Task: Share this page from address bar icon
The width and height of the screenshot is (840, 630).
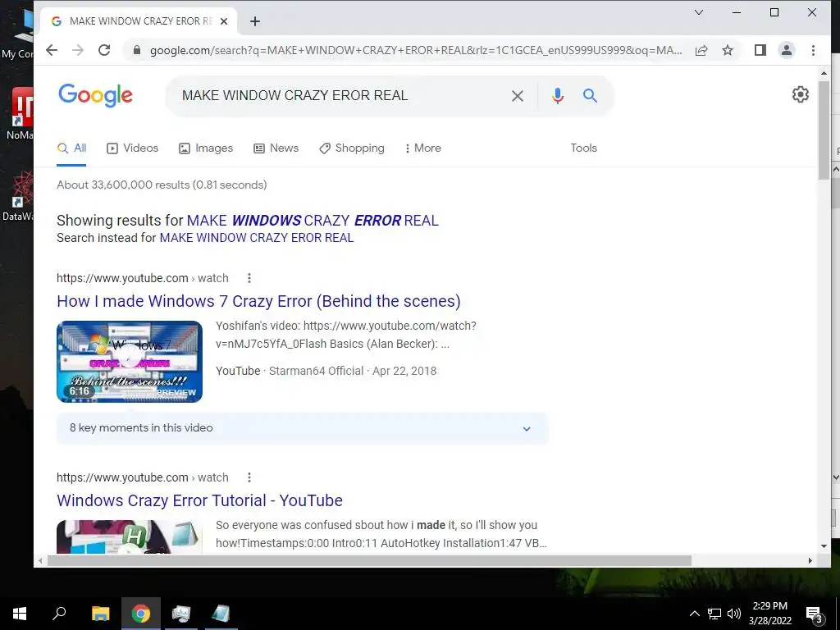Action: tap(701, 50)
